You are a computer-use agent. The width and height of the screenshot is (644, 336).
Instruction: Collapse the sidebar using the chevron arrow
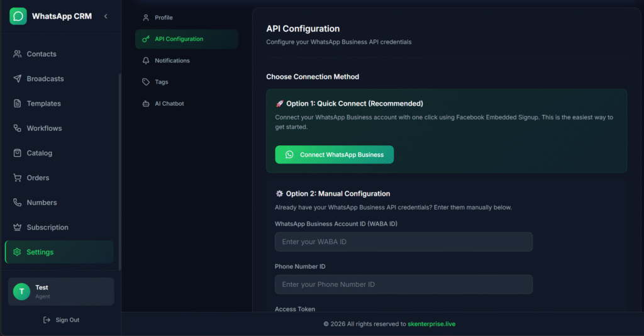click(106, 16)
